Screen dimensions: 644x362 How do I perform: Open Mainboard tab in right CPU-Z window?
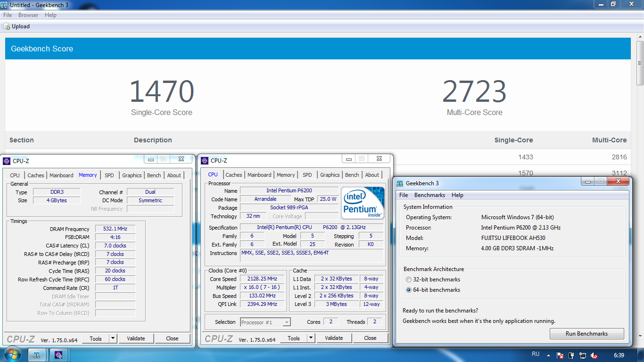[x=259, y=175]
